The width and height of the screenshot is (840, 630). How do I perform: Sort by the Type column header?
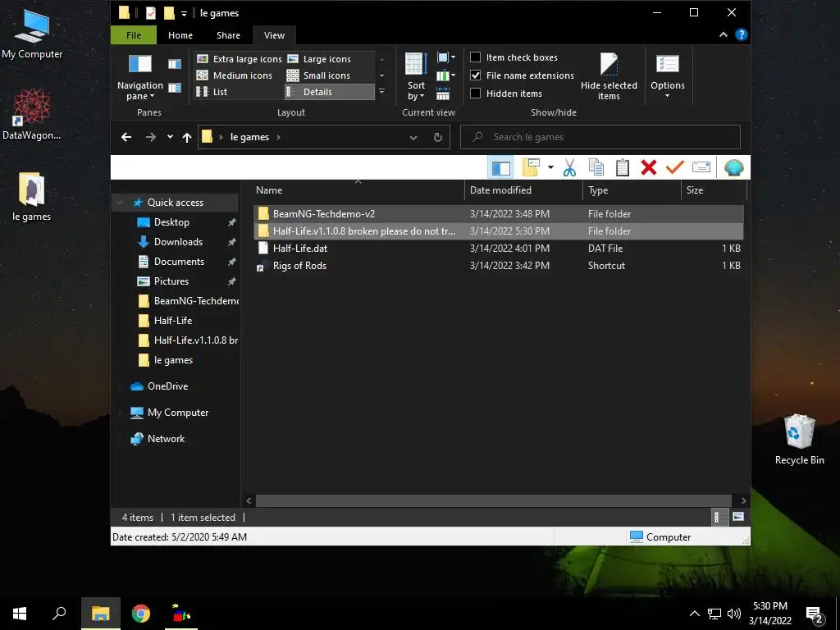[632, 190]
